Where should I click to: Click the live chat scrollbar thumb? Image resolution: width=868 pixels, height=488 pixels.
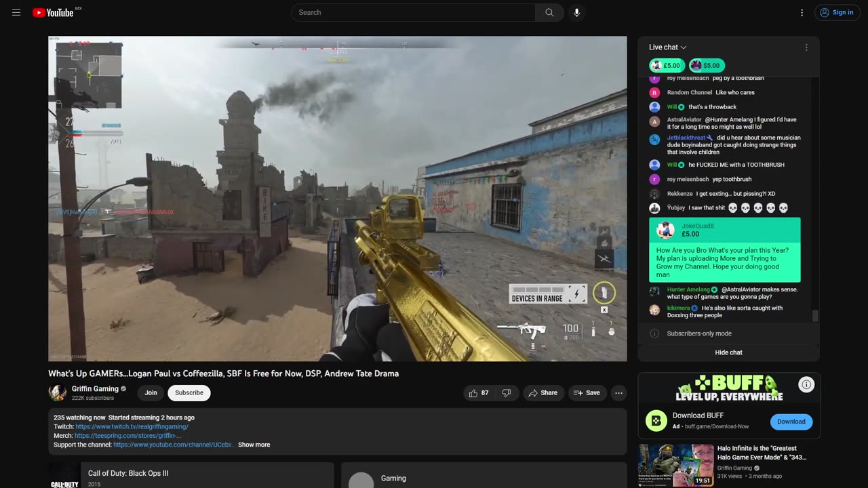[815, 316]
